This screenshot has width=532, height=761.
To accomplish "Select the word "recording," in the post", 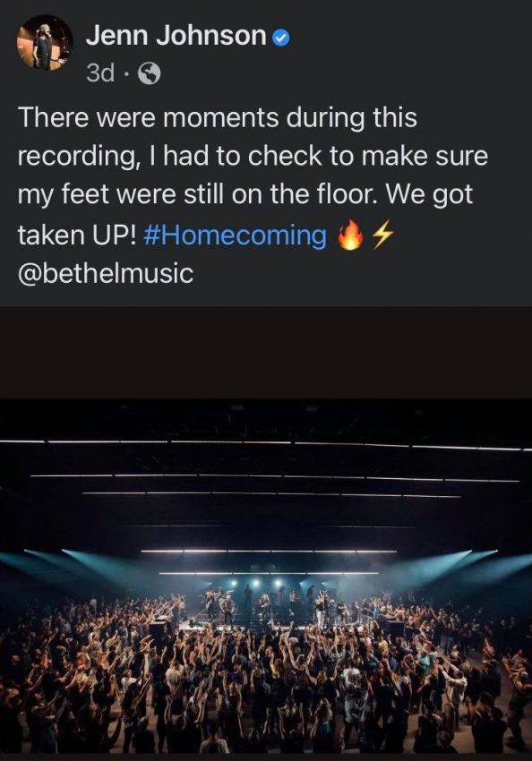I will tap(78, 157).
